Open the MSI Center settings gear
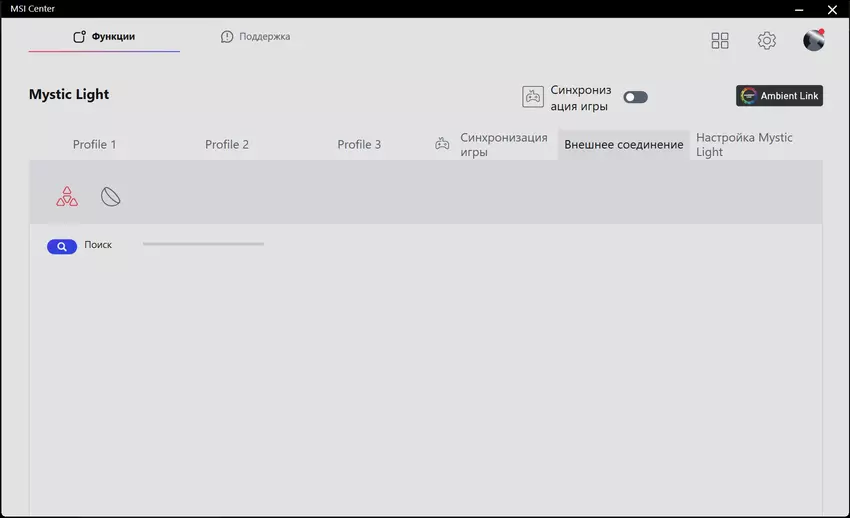 coord(767,41)
